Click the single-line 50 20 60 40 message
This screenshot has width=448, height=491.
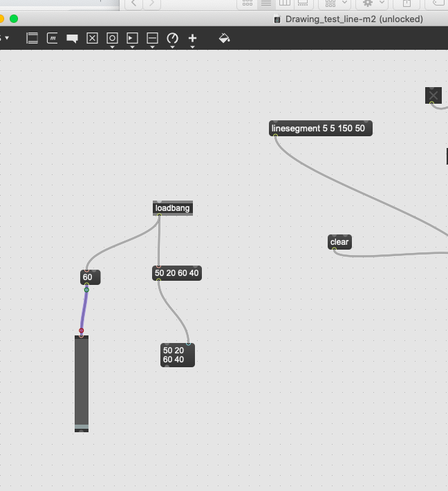[177, 273]
